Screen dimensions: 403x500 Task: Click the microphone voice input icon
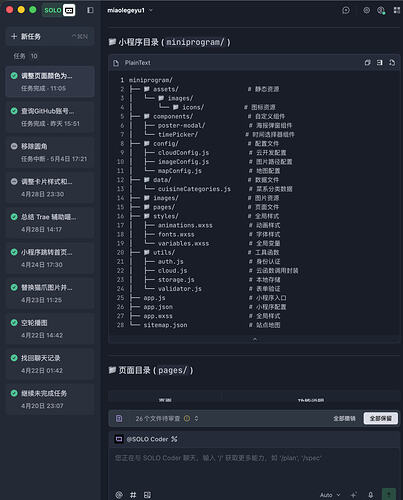pyautogui.click(x=371, y=495)
